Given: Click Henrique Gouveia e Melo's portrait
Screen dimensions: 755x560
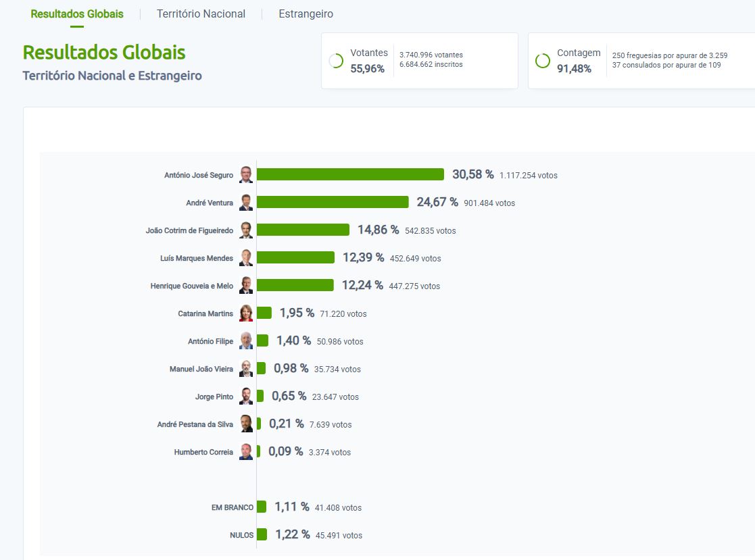Looking at the screenshot, I should pos(246,286).
